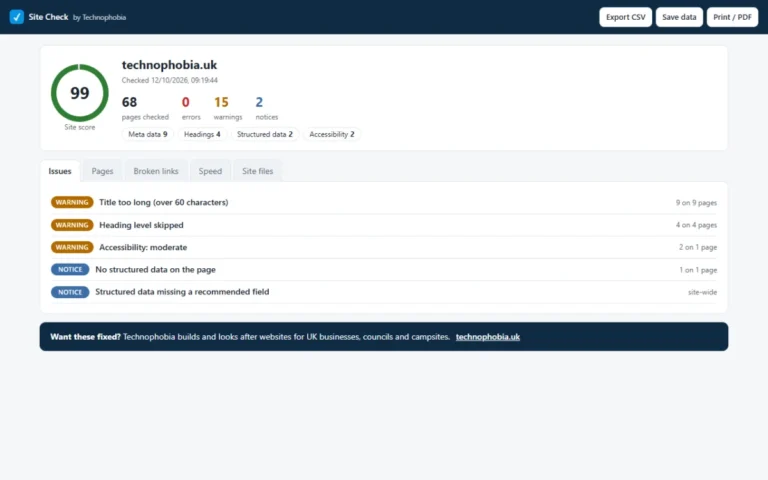Image resolution: width=768 pixels, height=480 pixels.
Task: Click the 'Checked 12/10/2026, 09:19:44' timestamp
Action: [169, 80]
